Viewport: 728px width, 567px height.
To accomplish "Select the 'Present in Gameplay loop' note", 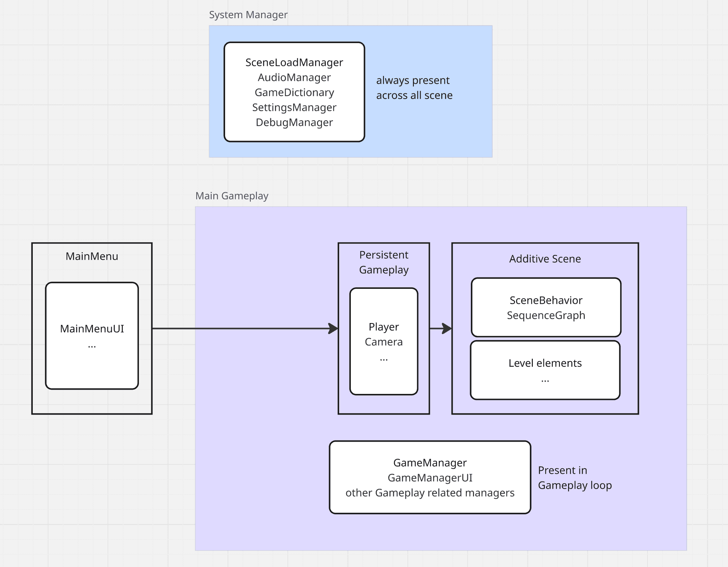I will click(575, 478).
